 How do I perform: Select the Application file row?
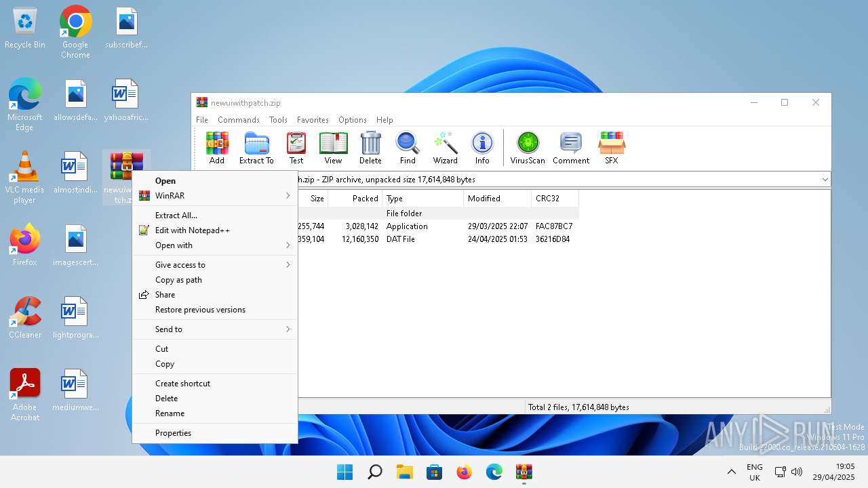coord(438,226)
